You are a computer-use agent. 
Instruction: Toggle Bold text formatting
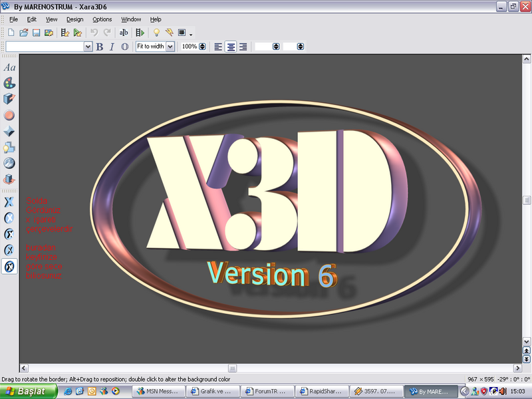pyautogui.click(x=99, y=47)
